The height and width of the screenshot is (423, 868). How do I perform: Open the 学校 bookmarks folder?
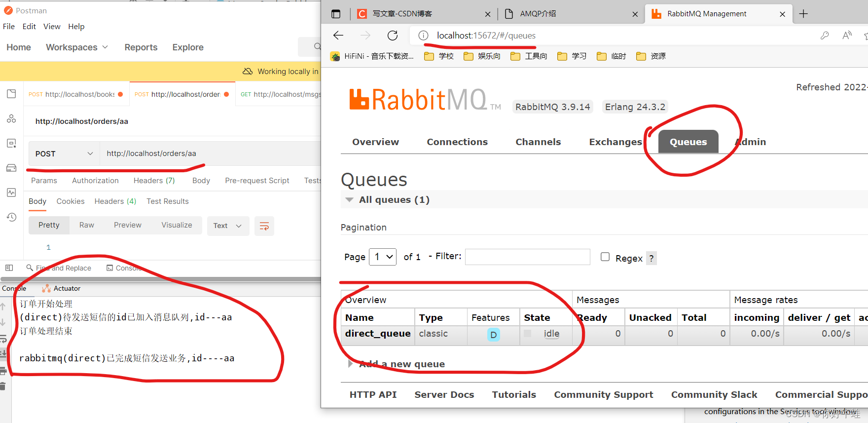pyautogui.click(x=439, y=56)
